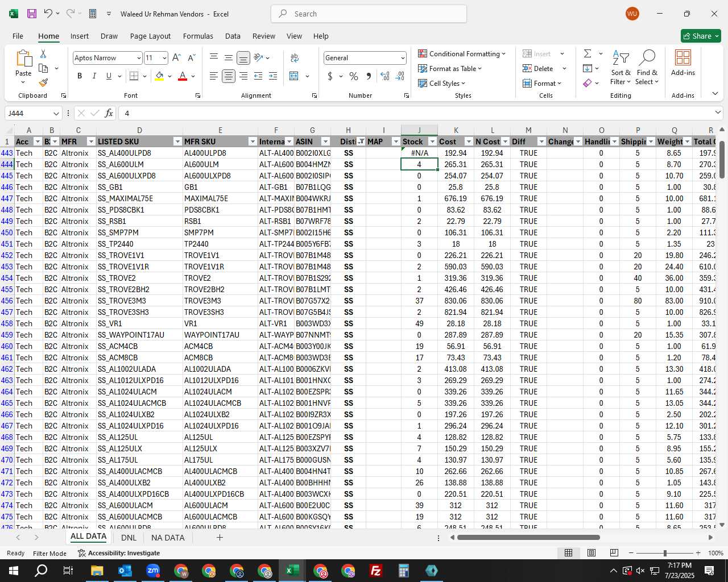Image resolution: width=728 pixels, height=582 pixels.
Task: Click Accessibility: Investigate in status bar
Action: point(119,553)
